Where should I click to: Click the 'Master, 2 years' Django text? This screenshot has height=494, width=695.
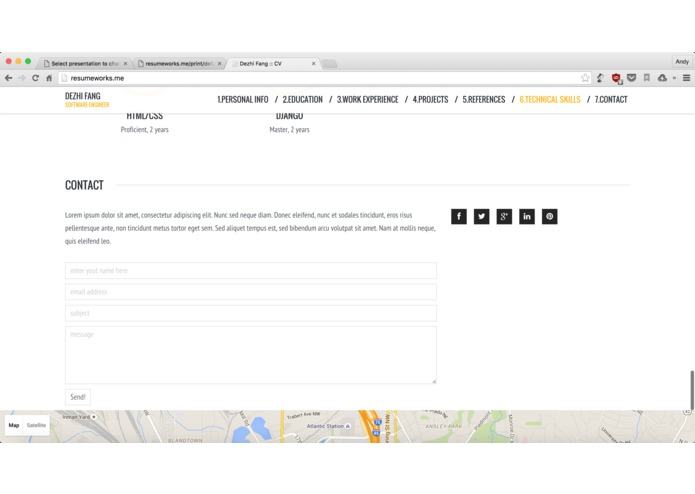(x=289, y=130)
